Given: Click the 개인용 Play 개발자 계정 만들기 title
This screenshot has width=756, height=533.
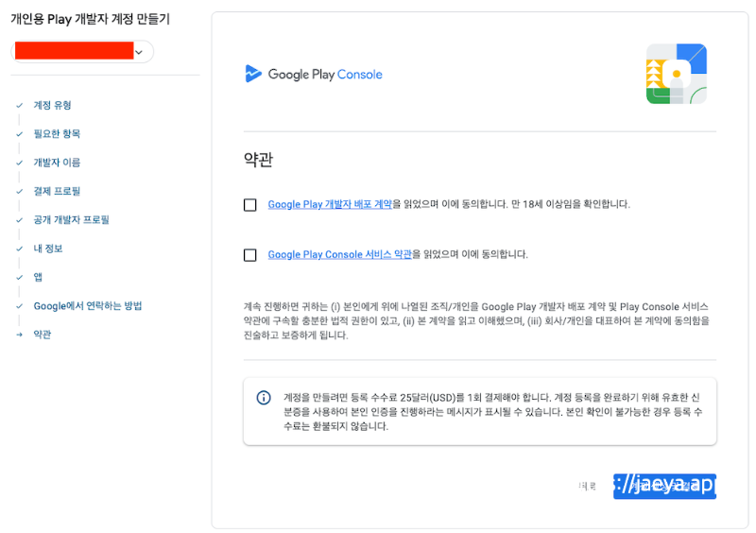Looking at the screenshot, I should 90,19.
